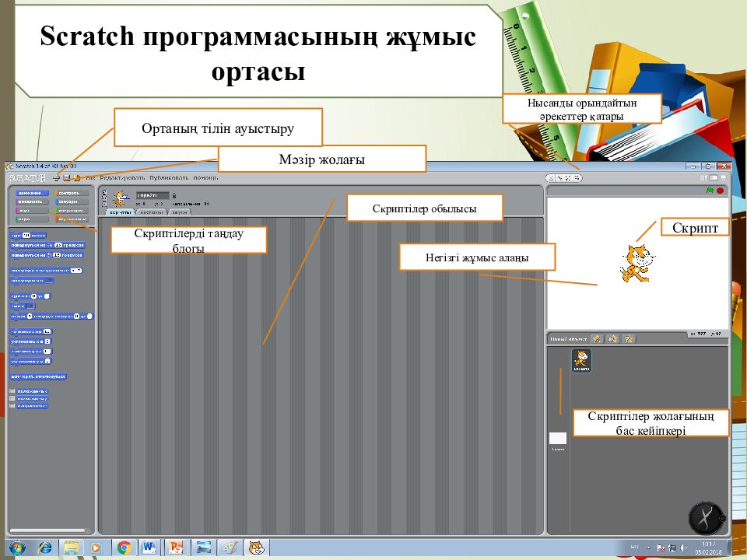Viewport: 747px width, 560px height.
Task: Open the звуки tab
Action: point(180,212)
